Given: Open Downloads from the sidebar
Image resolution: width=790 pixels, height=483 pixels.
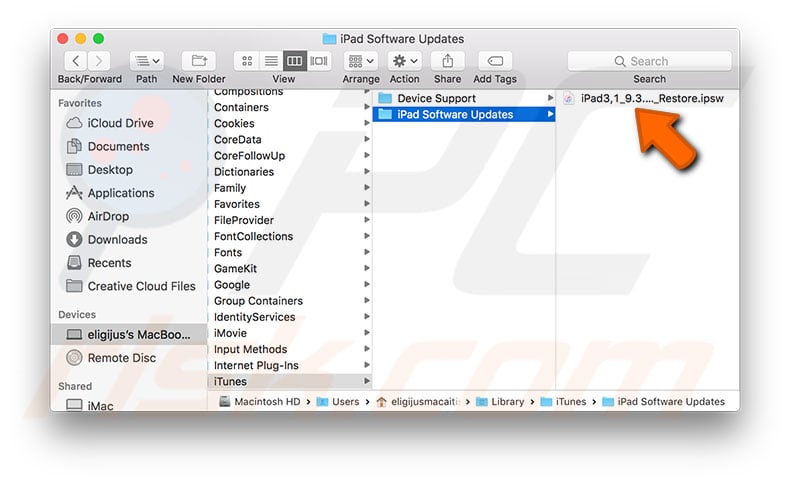Looking at the screenshot, I should (x=117, y=239).
